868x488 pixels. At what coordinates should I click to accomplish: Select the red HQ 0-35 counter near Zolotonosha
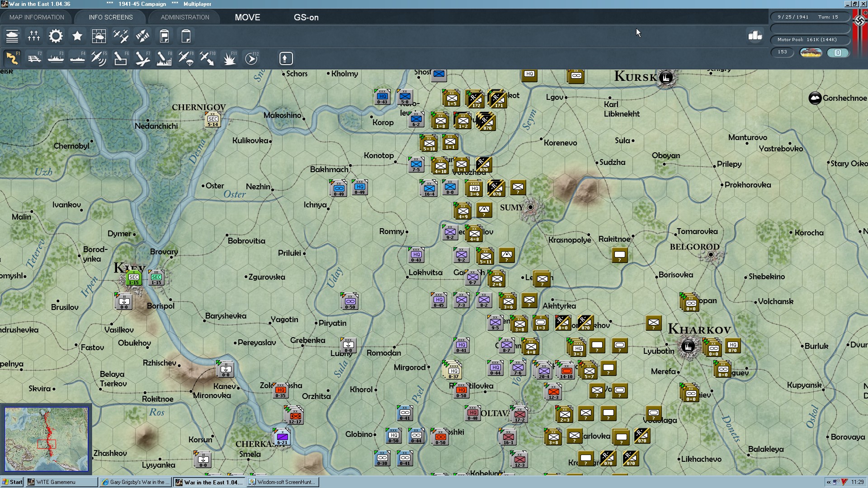pyautogui.click(x=281, y=391)
